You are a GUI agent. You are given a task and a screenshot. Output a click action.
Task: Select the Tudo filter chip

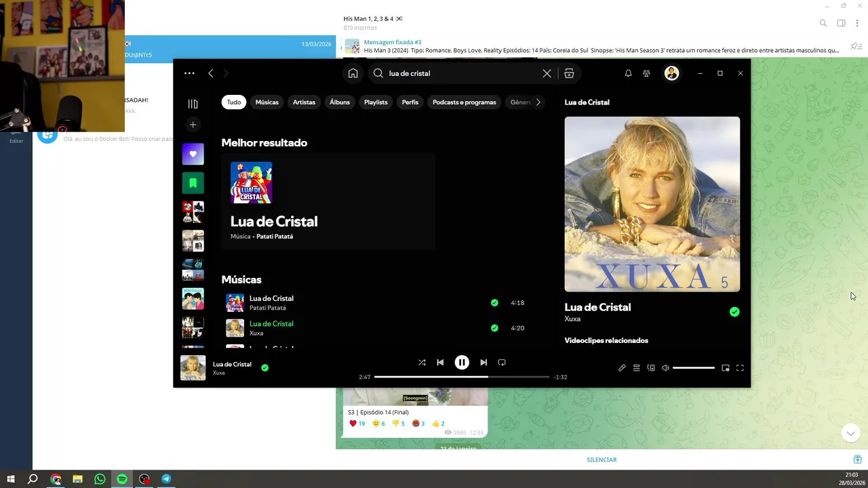(234, 102)
